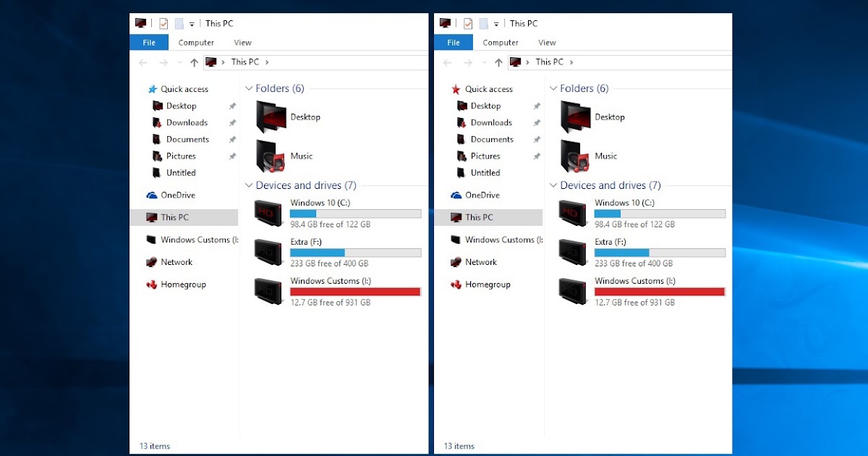Select Desktop in right window sidebar
The height and width of the screenshot is (456, 868).
tap(485, 106)
